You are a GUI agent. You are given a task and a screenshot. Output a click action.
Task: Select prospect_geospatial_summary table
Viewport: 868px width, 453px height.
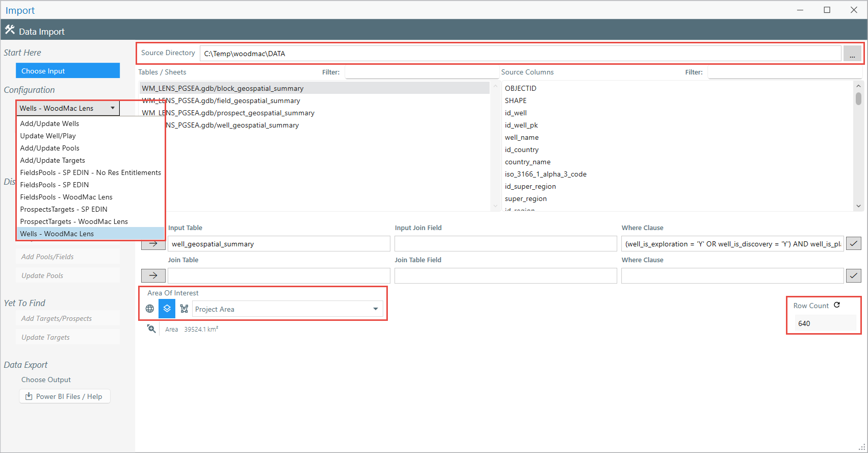tap(314, 113)
